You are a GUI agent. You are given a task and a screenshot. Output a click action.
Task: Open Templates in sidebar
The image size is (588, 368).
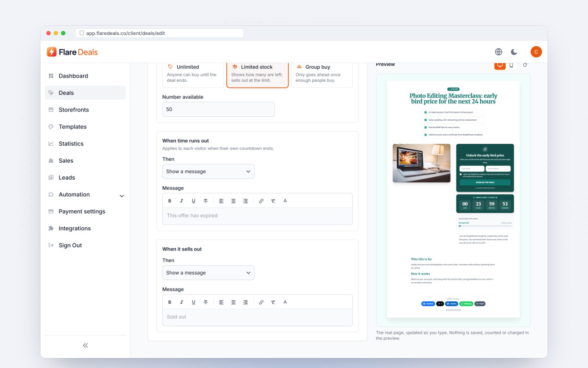[85, 127]
